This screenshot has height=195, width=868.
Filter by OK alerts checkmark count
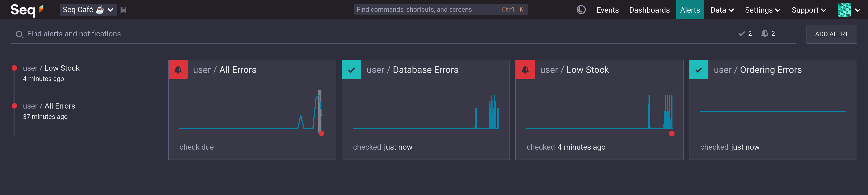[x=745, y=34]
